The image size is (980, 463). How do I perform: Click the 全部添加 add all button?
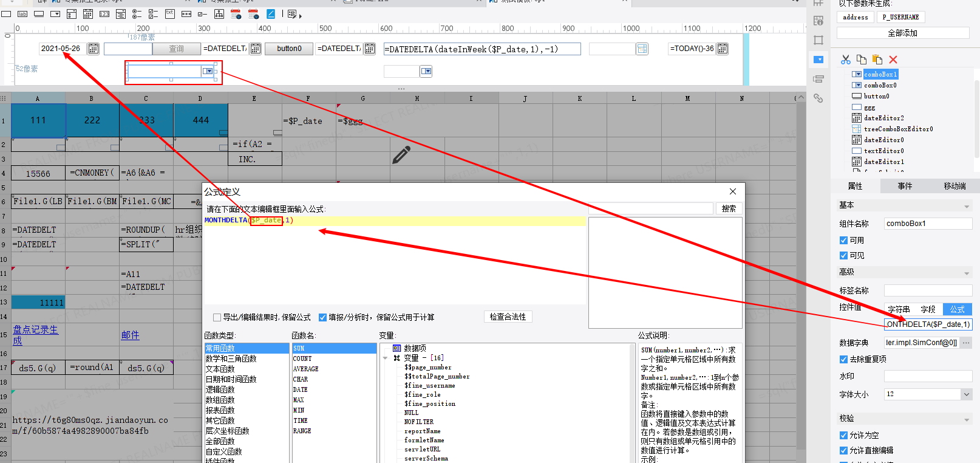point(902,33)
